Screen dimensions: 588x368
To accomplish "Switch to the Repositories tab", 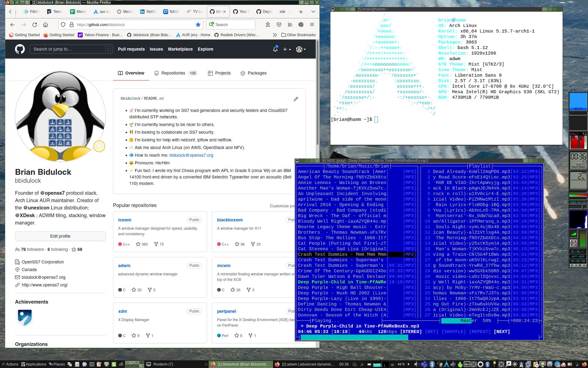I will [x=176, y=73].
